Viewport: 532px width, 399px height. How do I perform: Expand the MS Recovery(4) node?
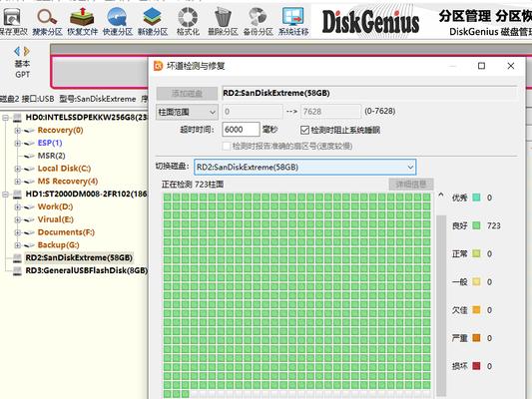(18, 182)
